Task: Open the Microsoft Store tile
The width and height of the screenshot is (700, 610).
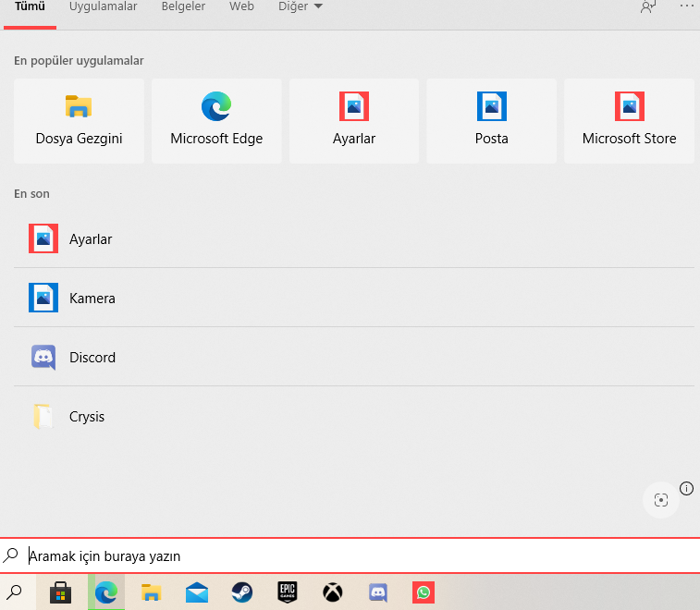Action: [x=629, y=120]
